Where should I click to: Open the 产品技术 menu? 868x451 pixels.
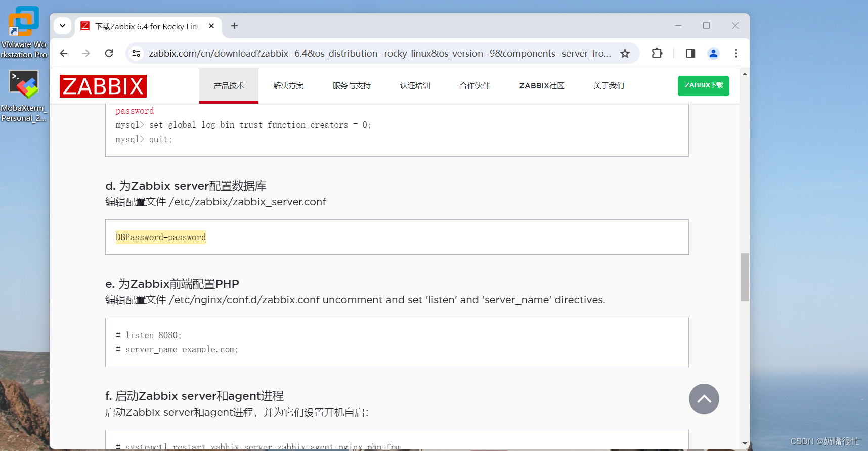229,86
